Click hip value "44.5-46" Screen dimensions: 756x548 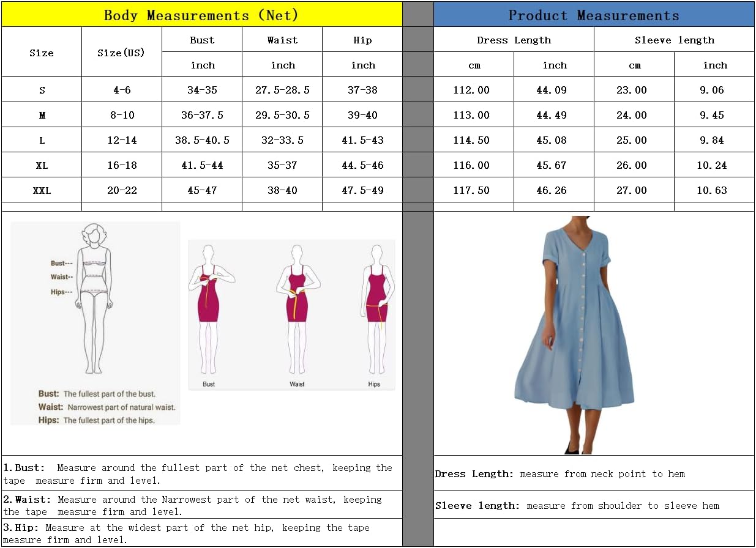click(362, 165)
